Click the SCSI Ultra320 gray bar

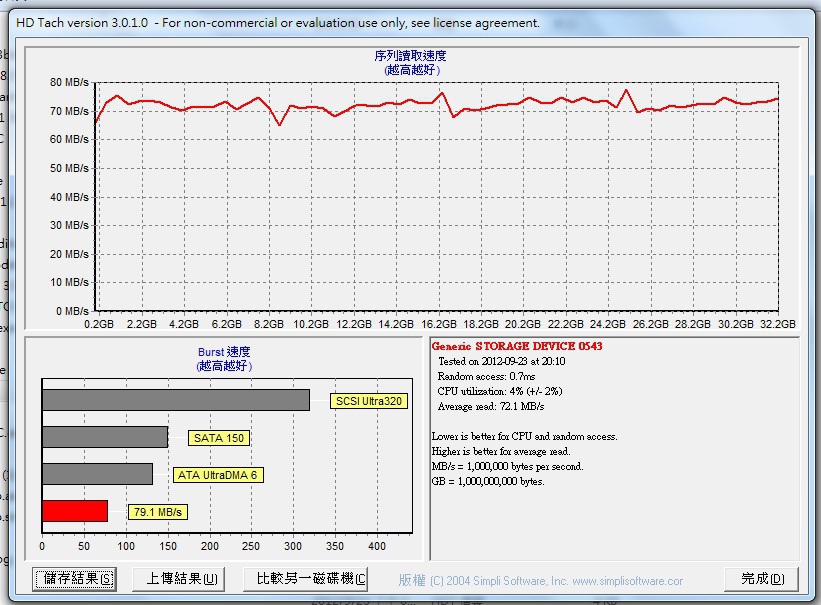pyautogui.click(x=176, y=400)
